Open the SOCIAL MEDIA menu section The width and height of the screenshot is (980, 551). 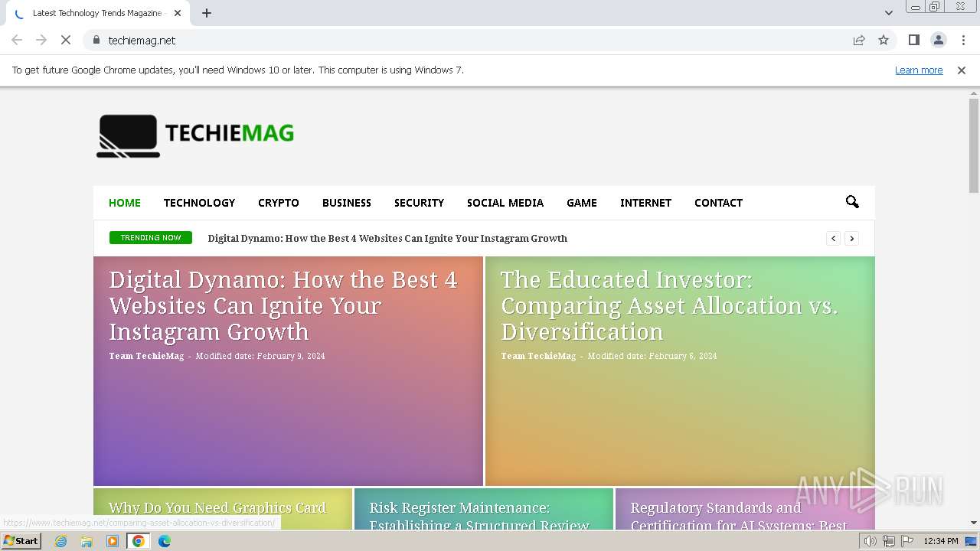click(505, 203)
